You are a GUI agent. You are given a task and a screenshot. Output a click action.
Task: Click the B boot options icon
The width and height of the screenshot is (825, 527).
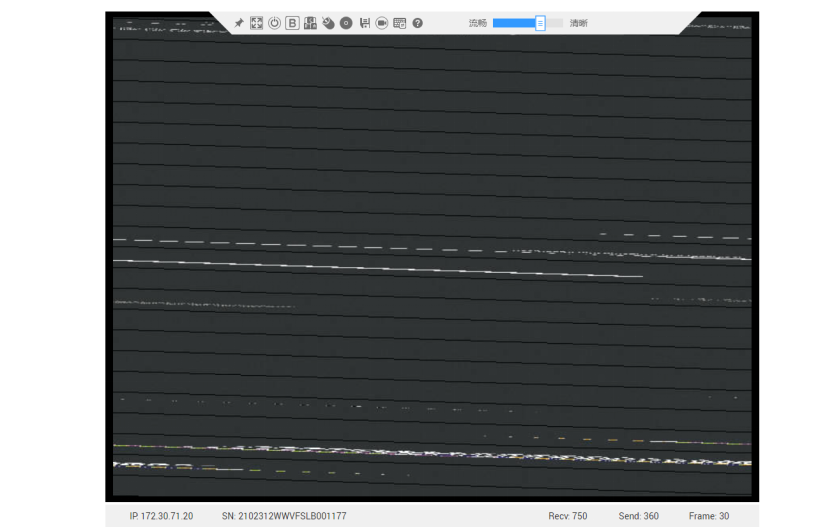pos(292,23)
